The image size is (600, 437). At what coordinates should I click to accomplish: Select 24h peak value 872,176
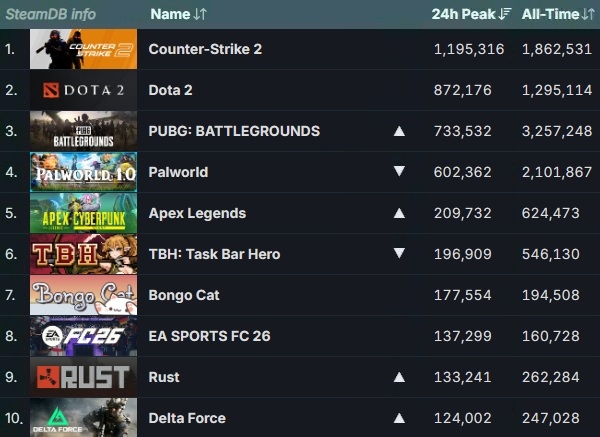(x=463, y=90)
